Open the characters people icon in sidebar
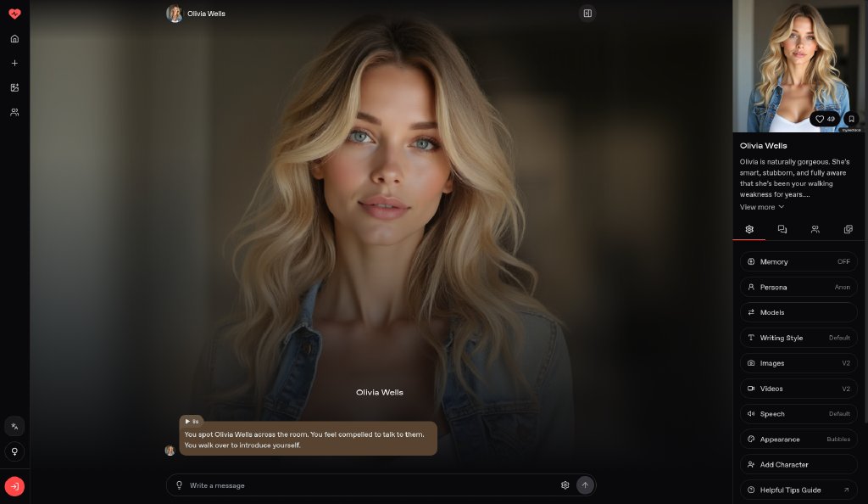Screen dimensions: 868x504 (x=15, y=113)
